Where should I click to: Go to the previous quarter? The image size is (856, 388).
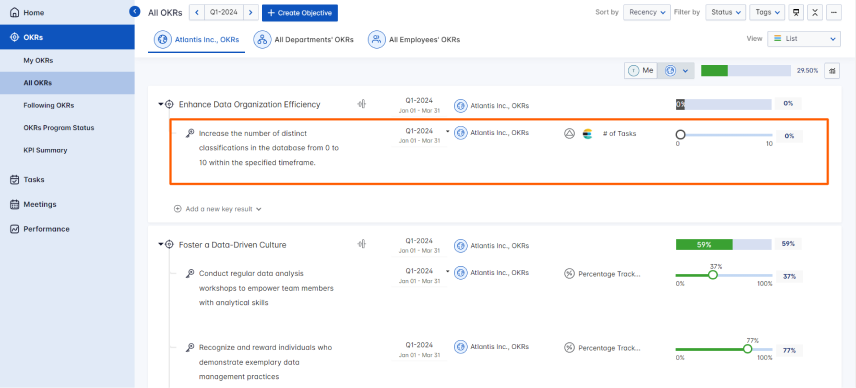coord(197,13)
